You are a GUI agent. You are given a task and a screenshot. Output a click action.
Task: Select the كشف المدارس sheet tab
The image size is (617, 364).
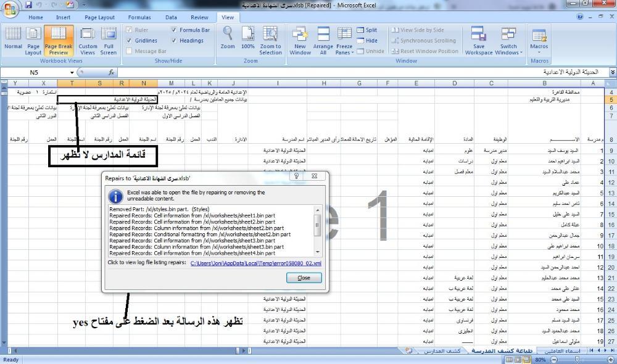(442, 350)
